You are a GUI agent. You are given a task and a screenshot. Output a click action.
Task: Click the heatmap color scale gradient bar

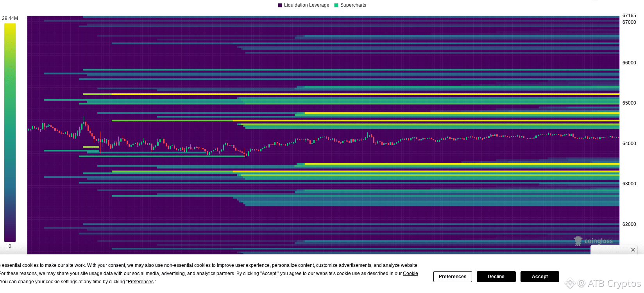[10, 133]
